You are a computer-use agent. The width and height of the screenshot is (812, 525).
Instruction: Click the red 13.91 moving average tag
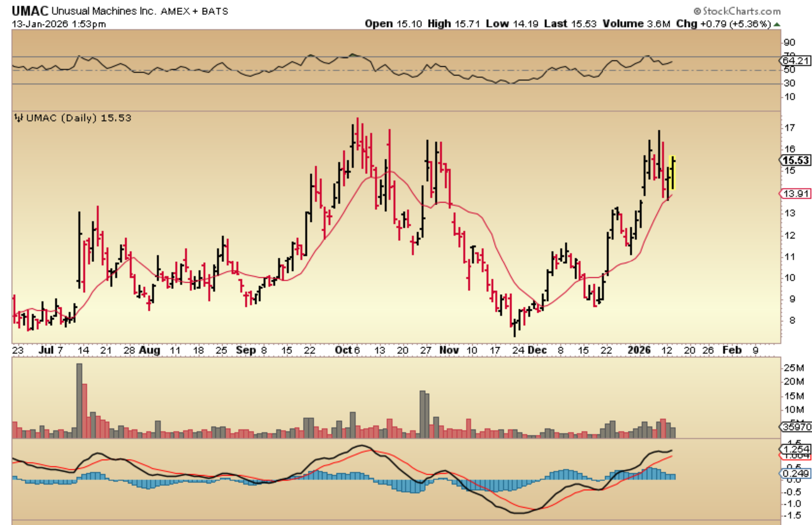[795, 194]
